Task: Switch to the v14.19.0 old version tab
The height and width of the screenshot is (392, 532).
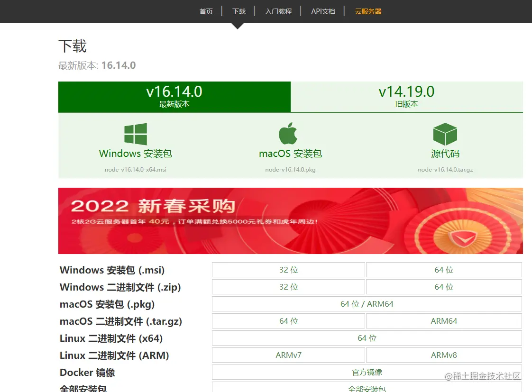Action: coord(406,97)
